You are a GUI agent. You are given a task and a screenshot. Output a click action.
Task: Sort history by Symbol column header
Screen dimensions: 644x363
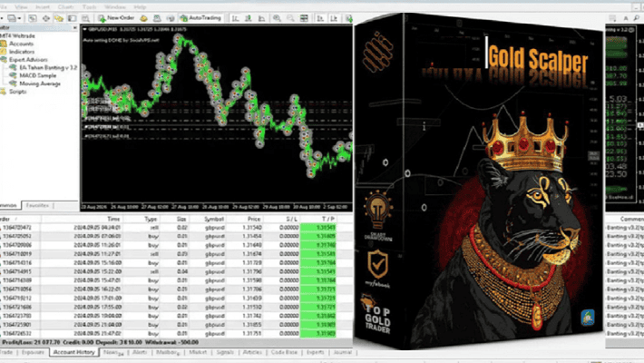208,219
